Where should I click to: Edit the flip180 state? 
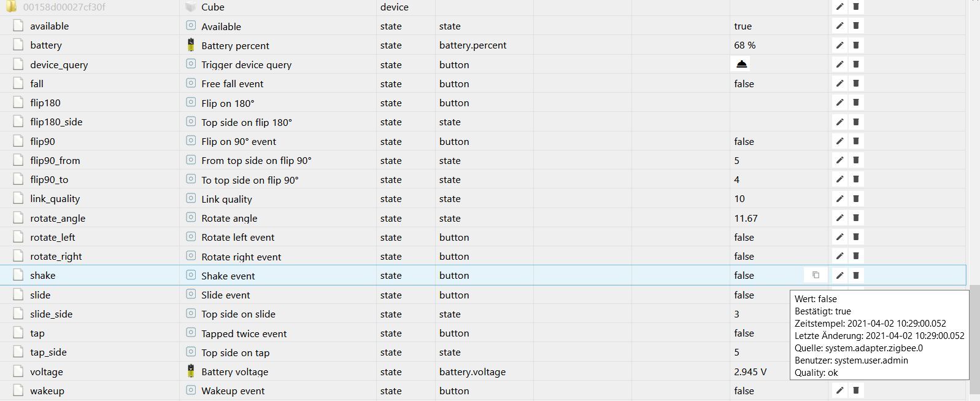(x=839, y=103)
